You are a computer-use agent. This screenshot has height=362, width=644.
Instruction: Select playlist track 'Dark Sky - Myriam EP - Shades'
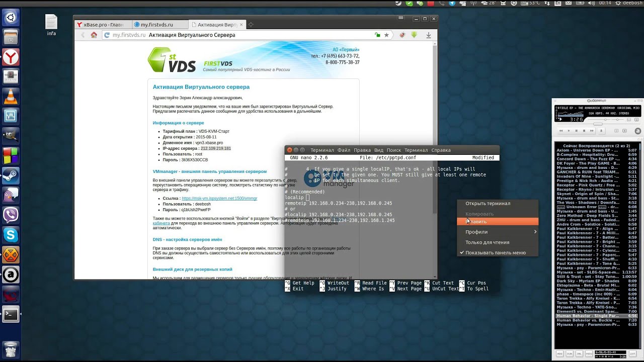(597, 281)
